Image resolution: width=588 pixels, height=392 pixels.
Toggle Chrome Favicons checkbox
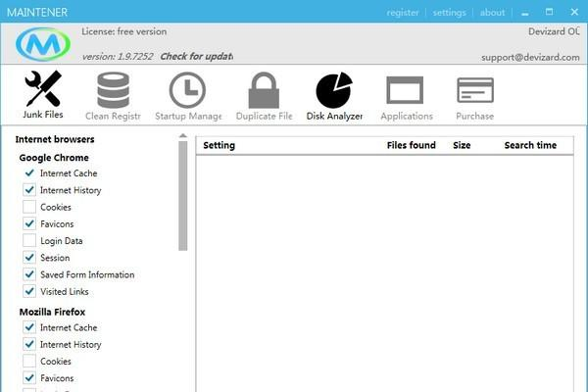point(29,223)
